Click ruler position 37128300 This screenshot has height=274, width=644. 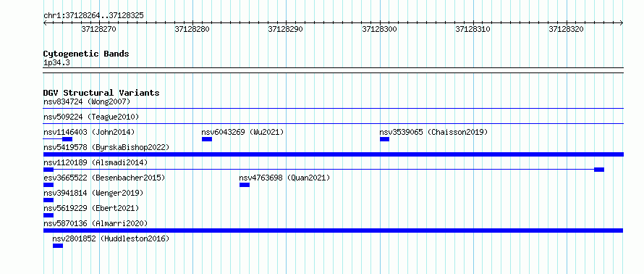click(379, 29)
